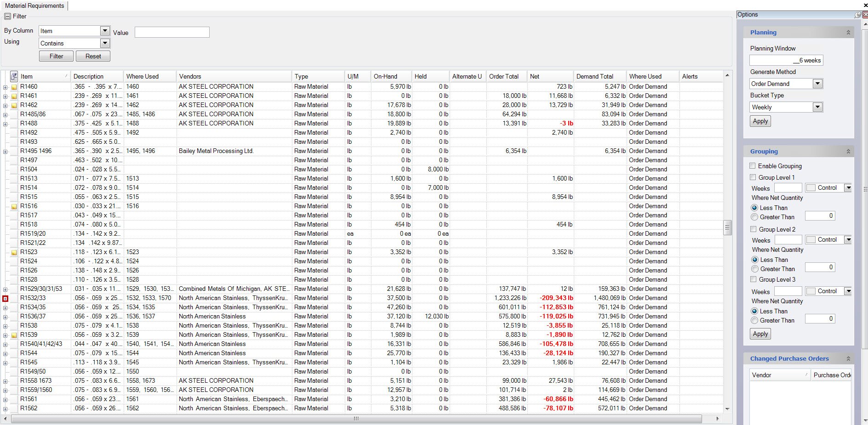Click the Order Total value 1,233,226 lb

click(510, 298)
